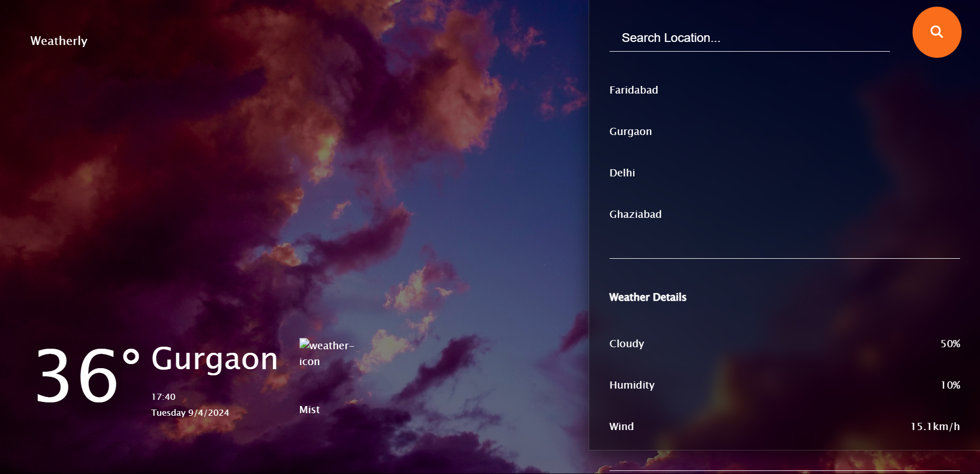980x474 pixels.
Task: Click the 17:40 time text
Action: [163, 397]
